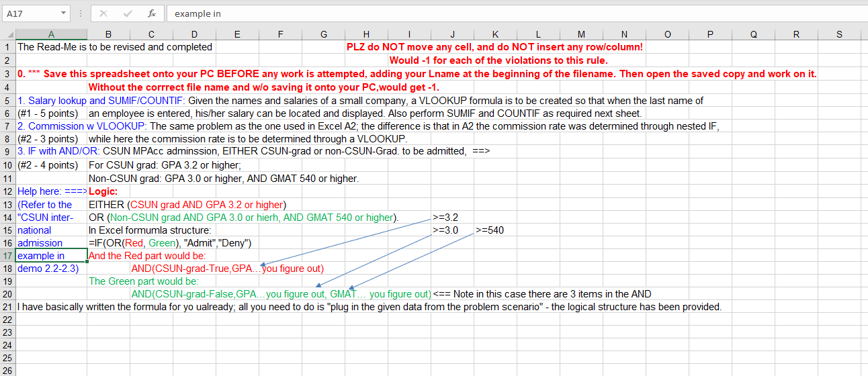Viewport: 868px width, 376px height.
Task: Click 'The Green part would be:' text
Action: 144,281
